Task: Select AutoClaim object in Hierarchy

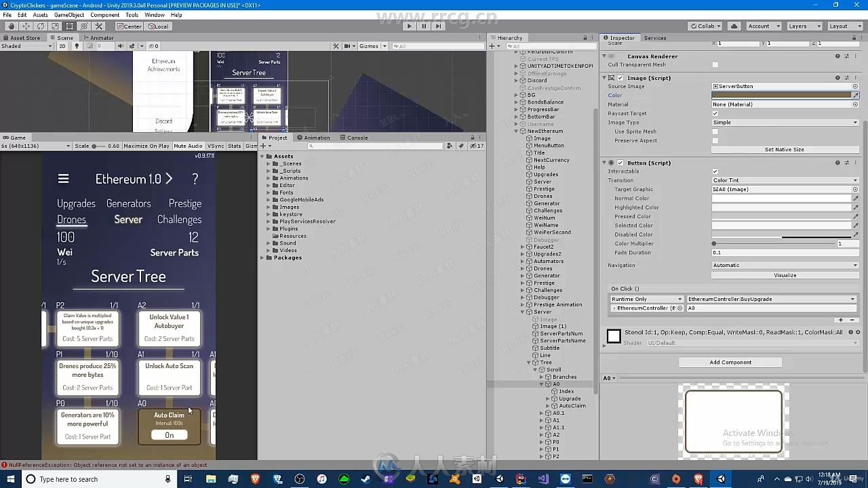Action: point(572,406)
